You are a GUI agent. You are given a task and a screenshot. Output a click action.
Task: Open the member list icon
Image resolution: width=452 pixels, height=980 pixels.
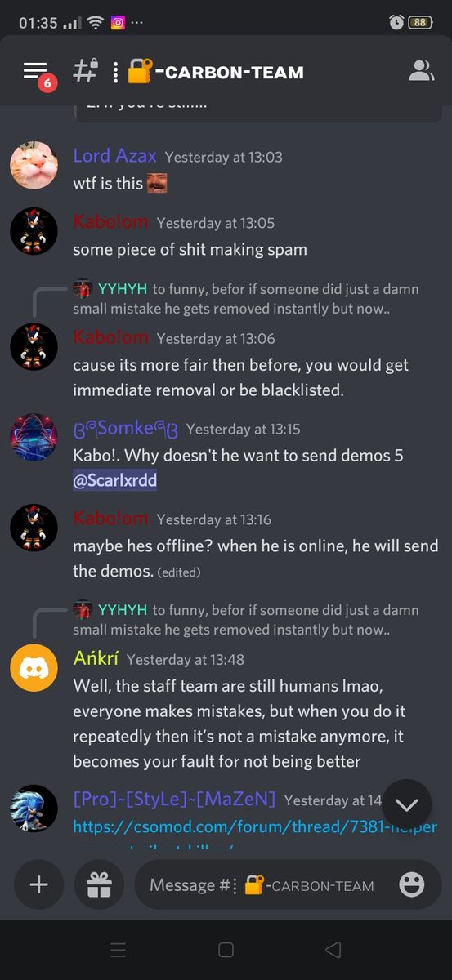pyautogui.click(x=421, y=71)
